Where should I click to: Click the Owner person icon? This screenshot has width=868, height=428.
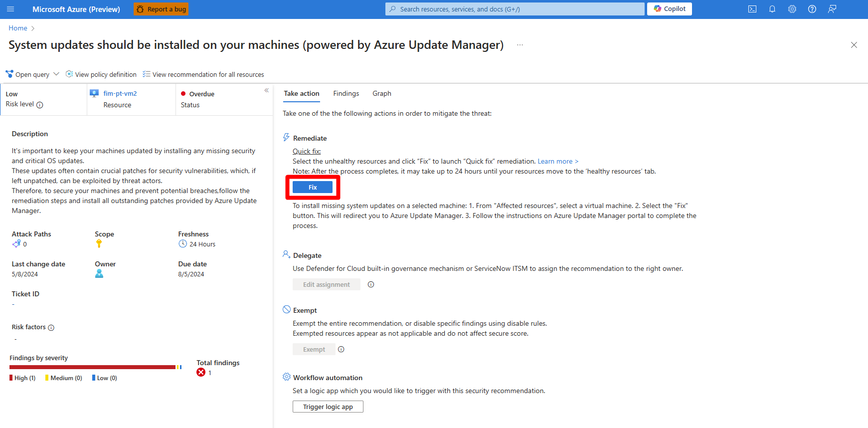click(x=99, y=273)
